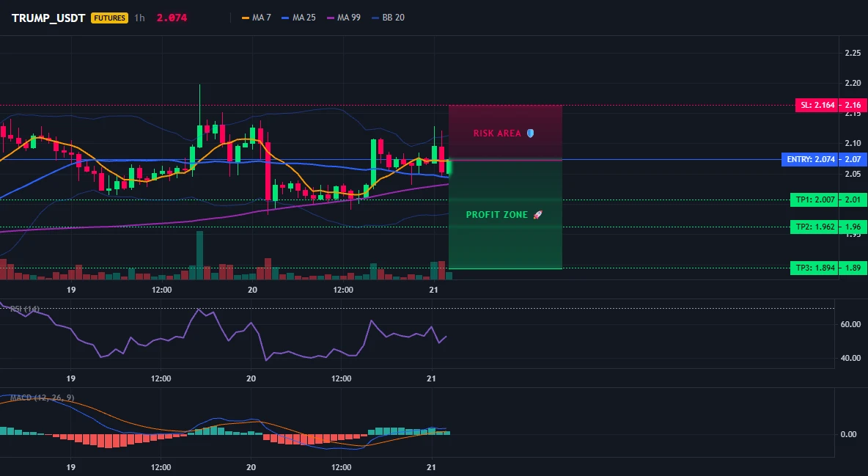This screenshot has width=868, height=476.
Task: Click date 21 on main chart time axis
Action: pos(433,290)
